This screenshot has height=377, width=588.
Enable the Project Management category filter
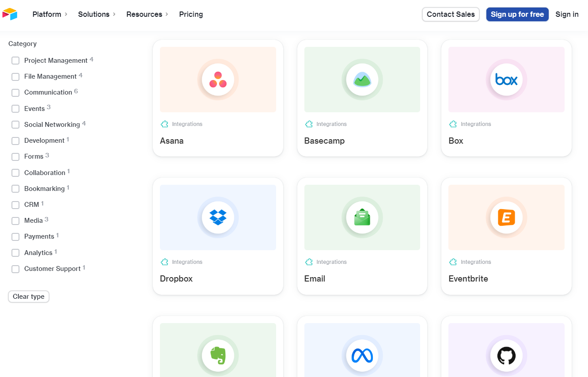click(x=15, y=61)
